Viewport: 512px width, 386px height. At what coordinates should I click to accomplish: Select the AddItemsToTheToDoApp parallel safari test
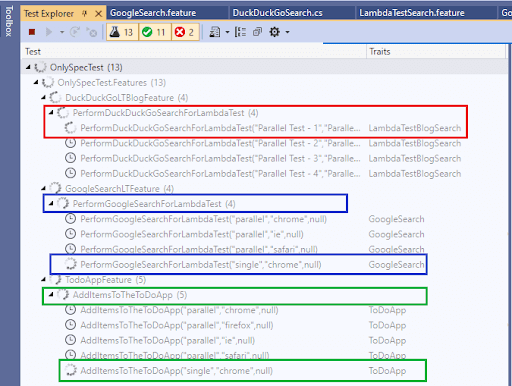pyautogui.click(x=264, y=355)
